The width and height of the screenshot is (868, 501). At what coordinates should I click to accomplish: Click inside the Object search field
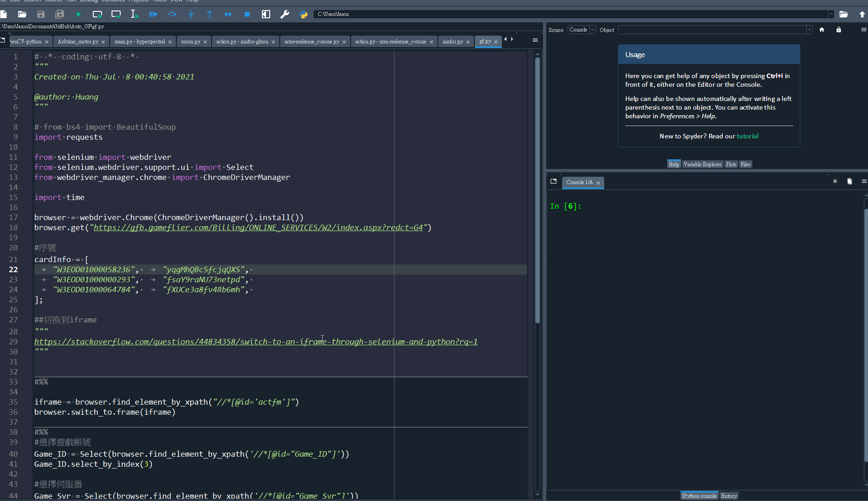[x=713, y=29]
